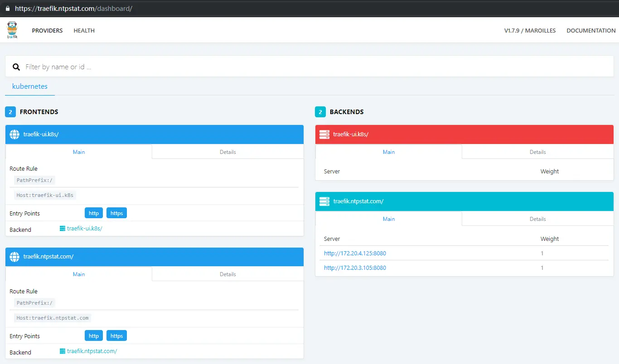
Task: Click the backend icon beside the traefik-ui.k8s/ link
Action: click(x=63, y=228)
